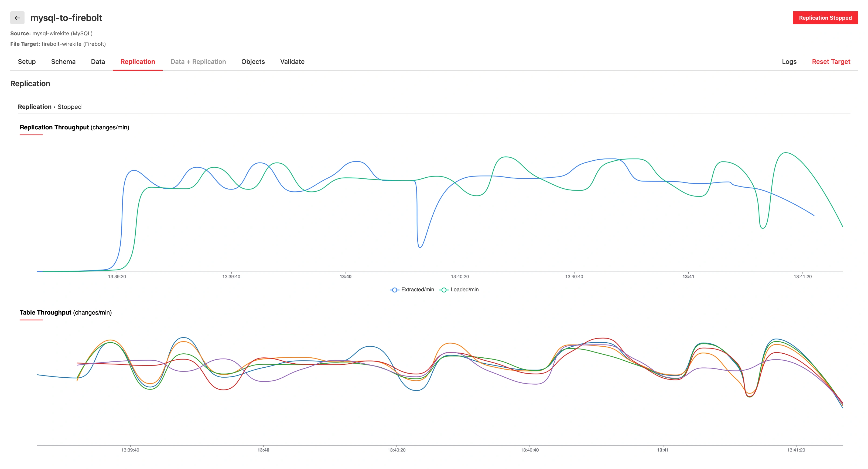Click the Table Throughput chart heading
Viewport: 868px width, 469px height.
tap(66, 312)
